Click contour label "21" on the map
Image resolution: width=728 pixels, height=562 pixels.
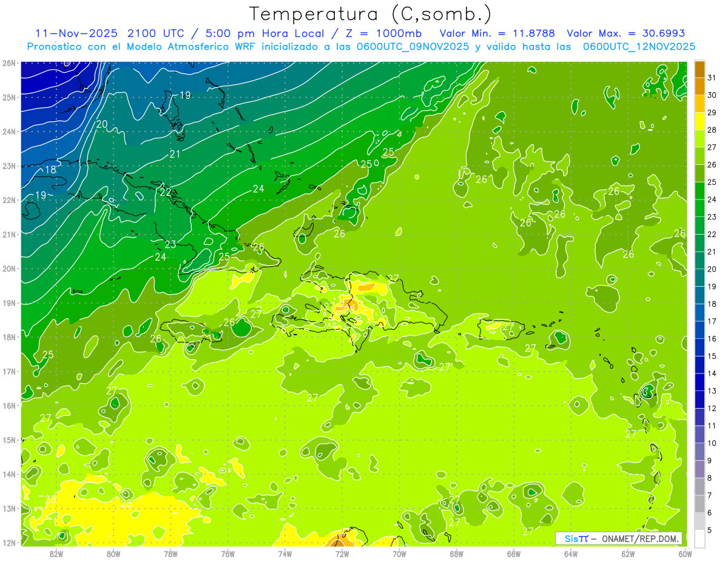[175, 155]
